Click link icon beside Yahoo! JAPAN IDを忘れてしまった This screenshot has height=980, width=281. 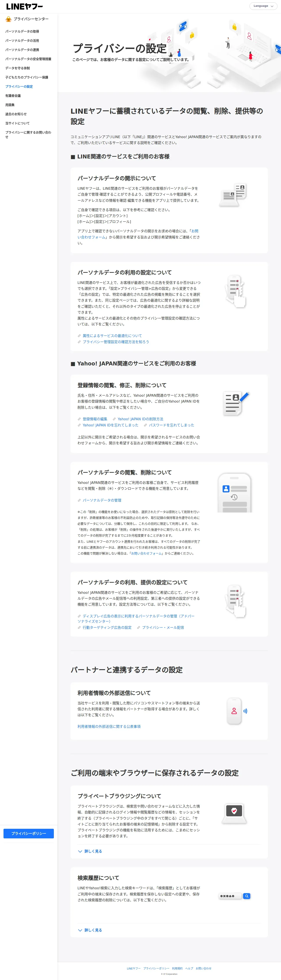coord(79,425)
